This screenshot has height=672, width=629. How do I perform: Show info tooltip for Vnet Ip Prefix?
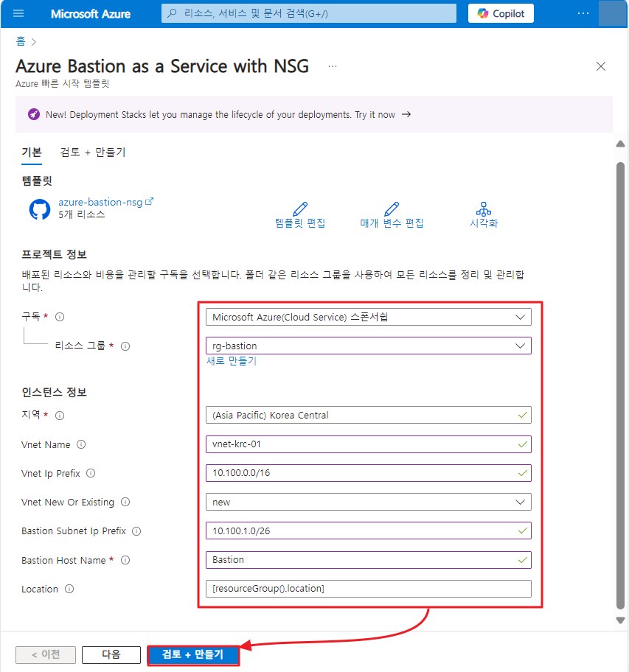[x=91, y=473]
